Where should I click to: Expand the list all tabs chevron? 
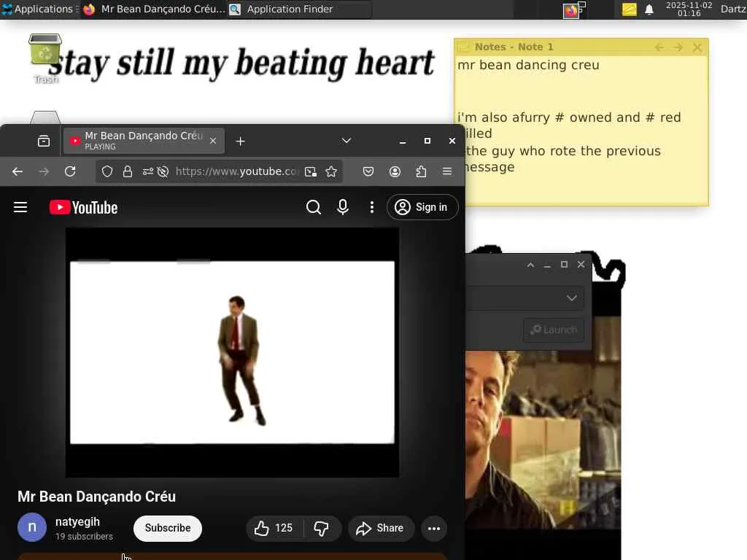[x=347, y=141]
